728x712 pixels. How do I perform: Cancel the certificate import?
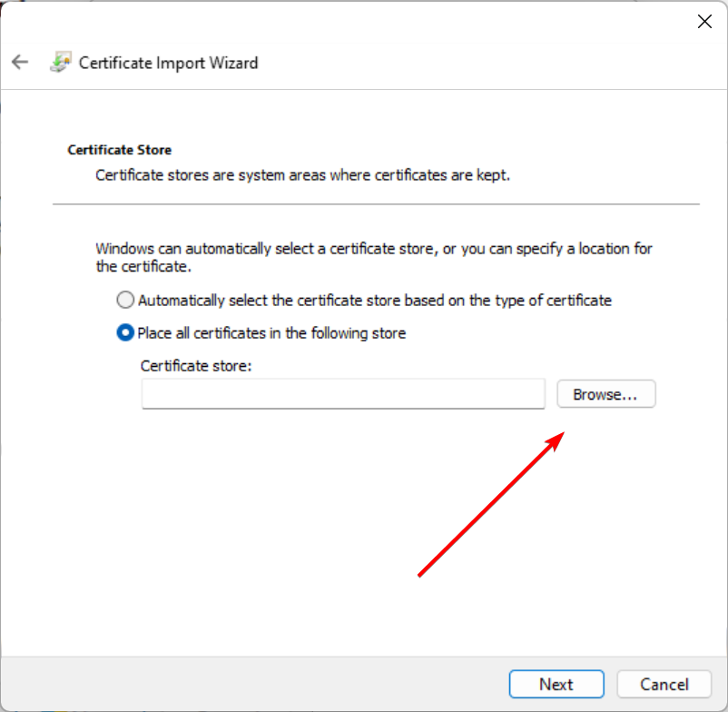point(664,684)
